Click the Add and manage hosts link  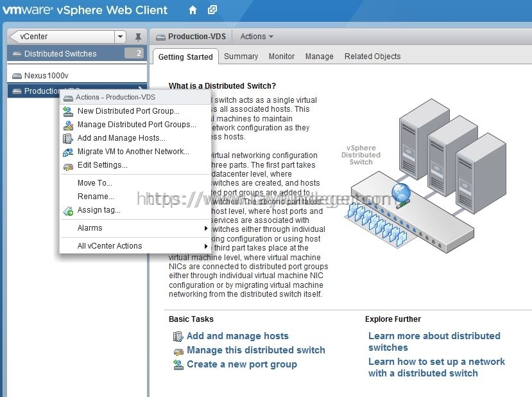[x=237, y=336]
